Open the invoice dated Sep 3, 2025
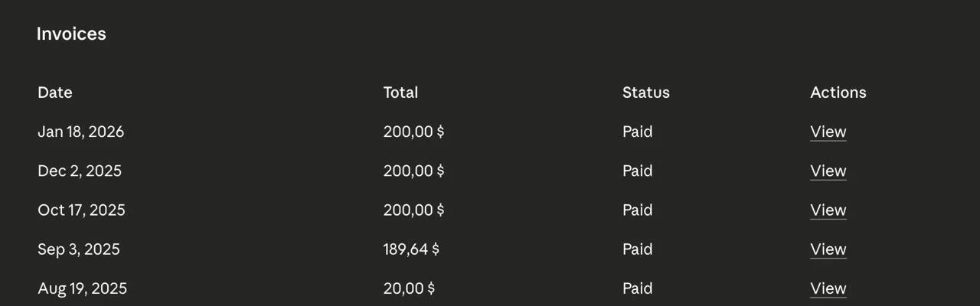This screenshot has height=306, width=980. (828, 249)
